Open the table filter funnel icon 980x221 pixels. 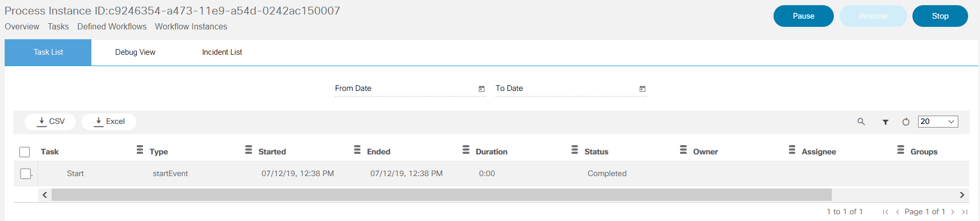pos(886,122)
